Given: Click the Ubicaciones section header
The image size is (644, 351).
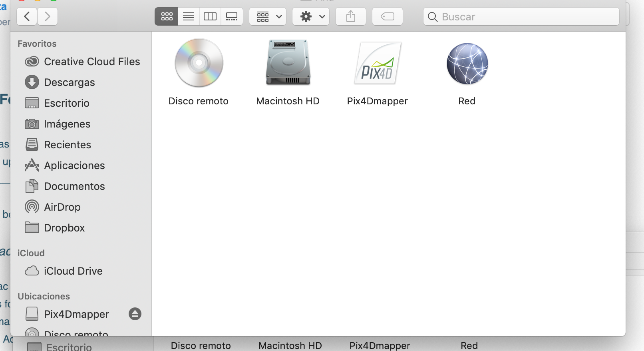Looking at the screenshot, I should 44,296.
